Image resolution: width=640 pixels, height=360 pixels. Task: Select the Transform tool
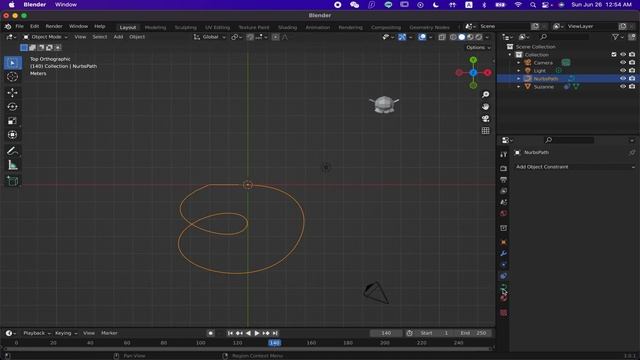[13, 134]
